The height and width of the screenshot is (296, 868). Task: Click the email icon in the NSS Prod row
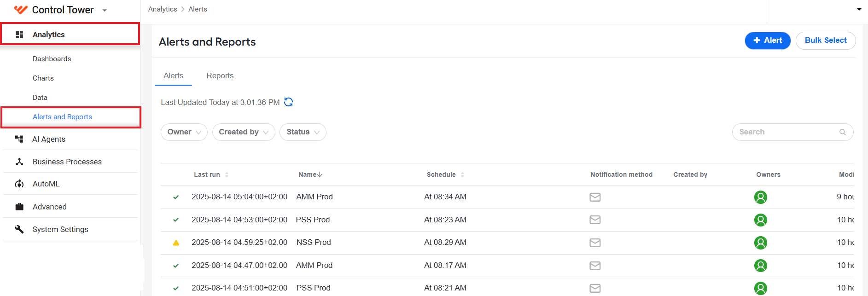tap(595, 243)
